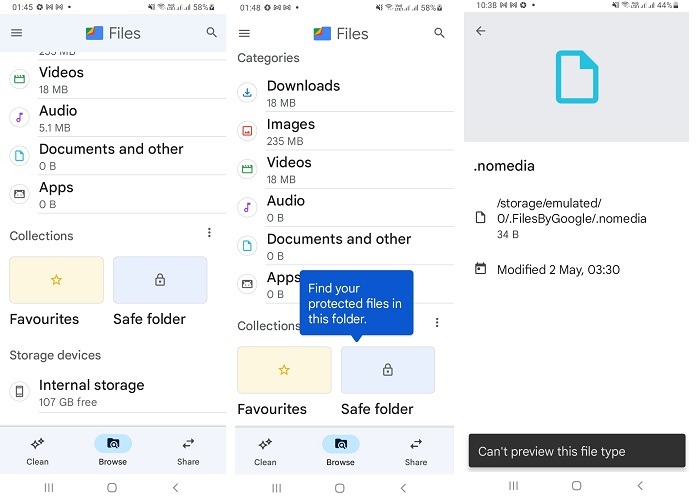700x500 pixels.
Task: Open Images 235 MB category icon
Action: point(247,131)
